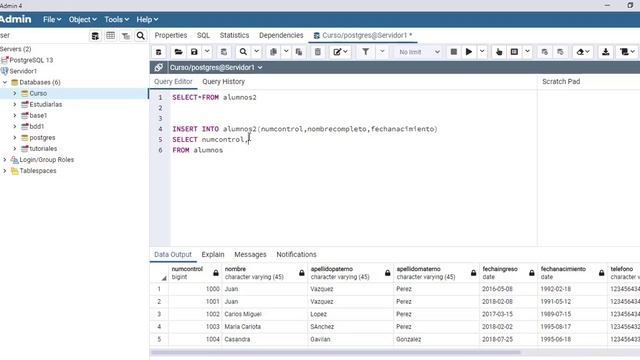Open the Save File dropdown arrow
The width and height of the screenshot is (640, 360).
[207, 52]
